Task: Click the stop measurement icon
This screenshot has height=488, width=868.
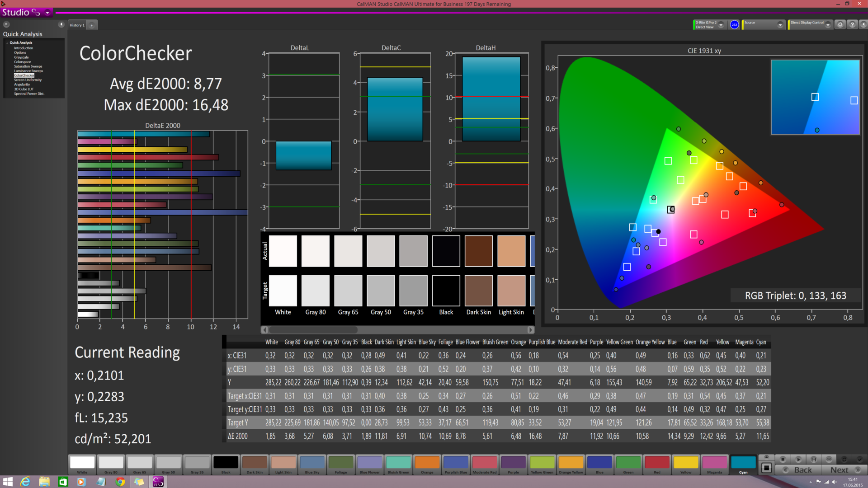Action: click(783, 459)
